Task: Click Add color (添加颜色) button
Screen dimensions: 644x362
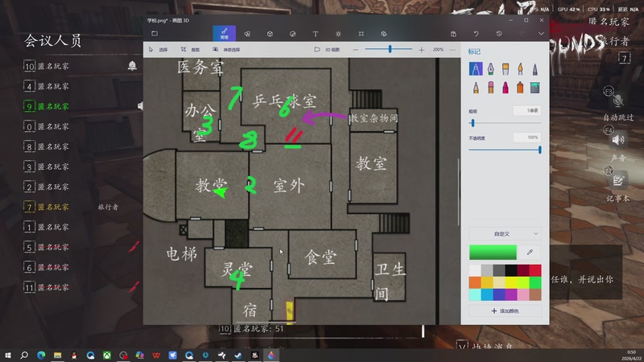Action: click(505, 311)
